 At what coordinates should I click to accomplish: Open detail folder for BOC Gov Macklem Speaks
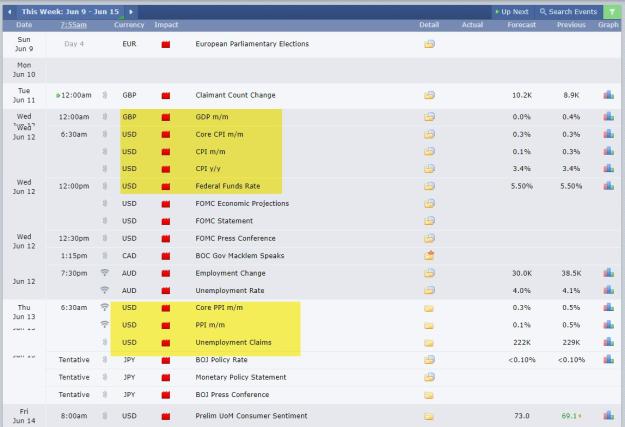pyautogui.click(x=429, y=255)
